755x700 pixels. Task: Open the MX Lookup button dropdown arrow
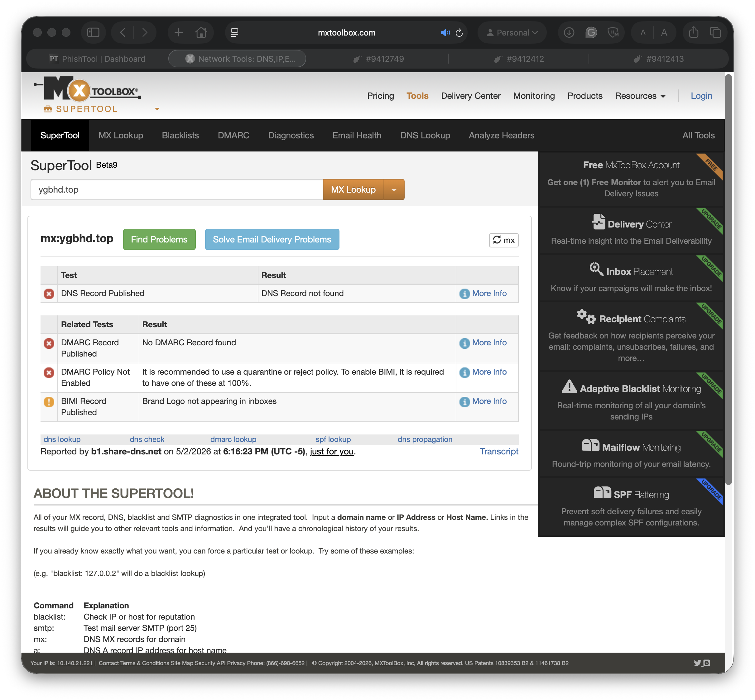click(x=394, y=190)
